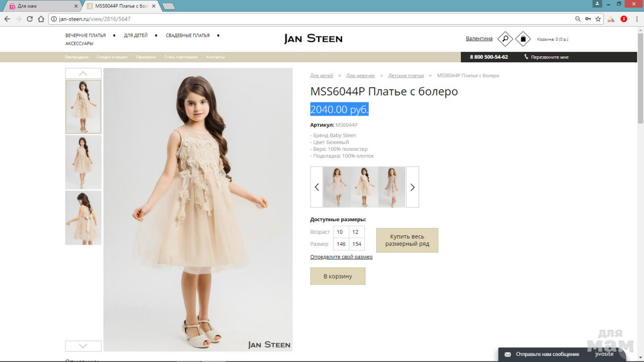
Task: Click the key icon in address bar
Action: [588, 19]
